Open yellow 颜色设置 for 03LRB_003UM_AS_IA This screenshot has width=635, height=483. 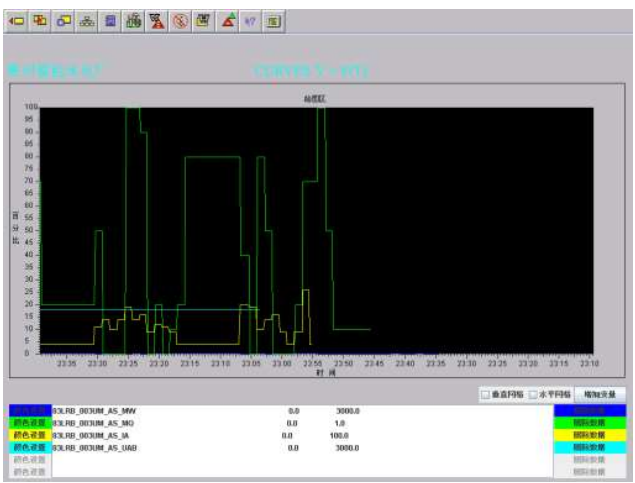pos(30,435)
